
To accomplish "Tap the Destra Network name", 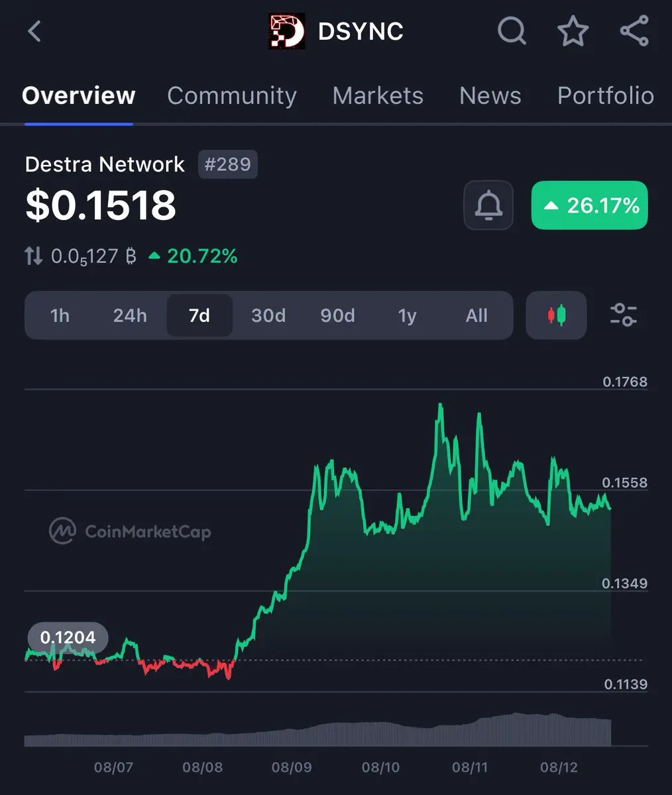I will (105, 164).
